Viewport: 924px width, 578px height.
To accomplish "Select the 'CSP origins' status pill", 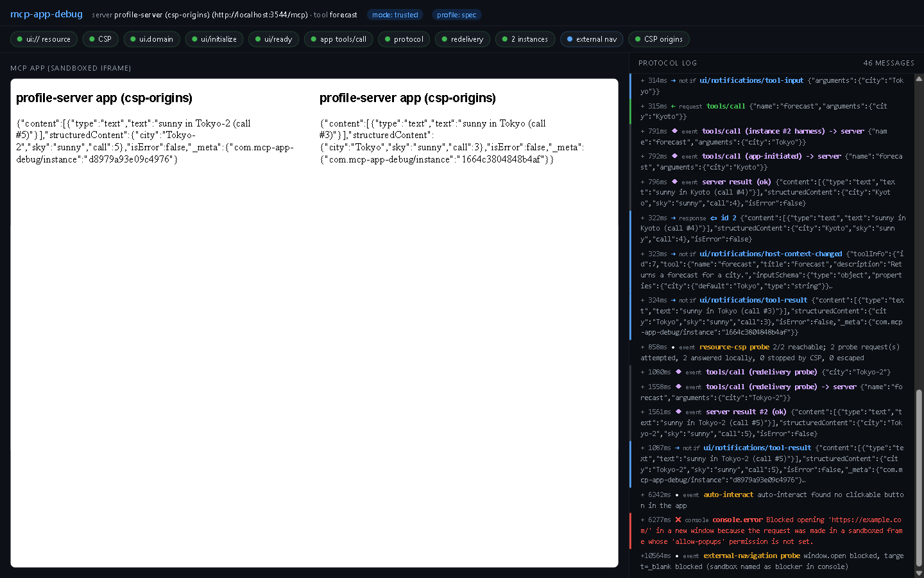I will (x=659, y=39).
